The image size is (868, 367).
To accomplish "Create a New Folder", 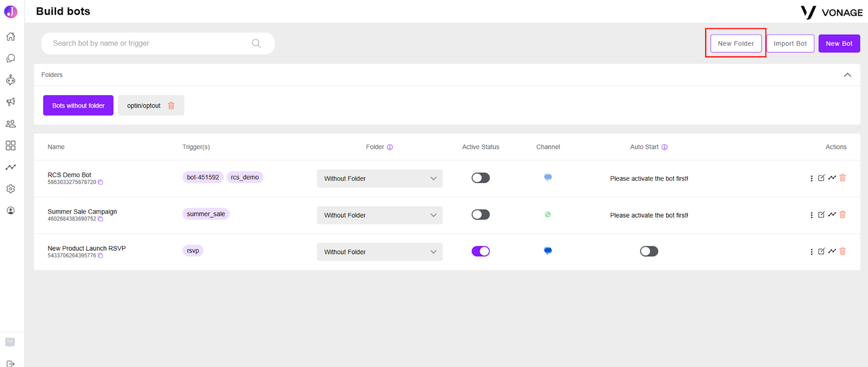I will (x=736, y=43).
